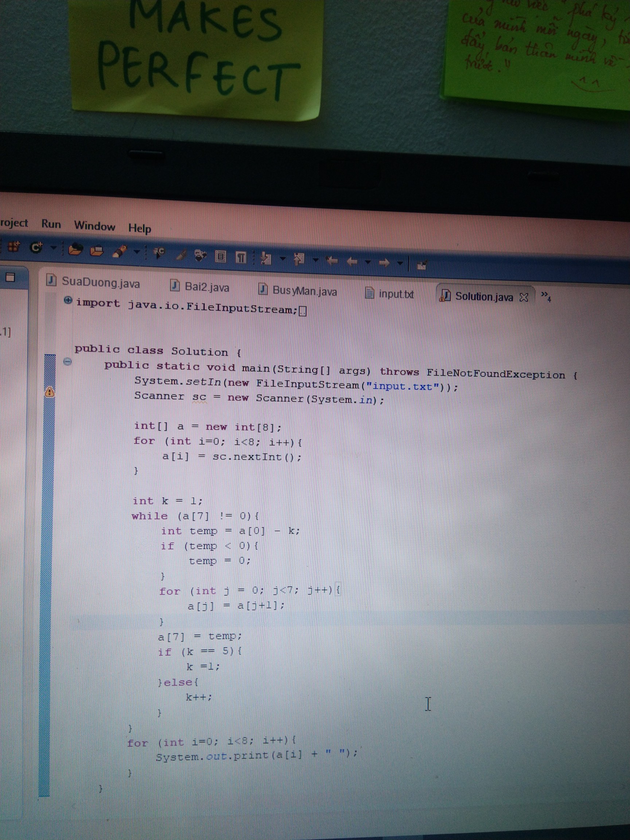The height and width of the screenshot is (840, 630).
Task: Open the Run menu
Action: point(51,223)
